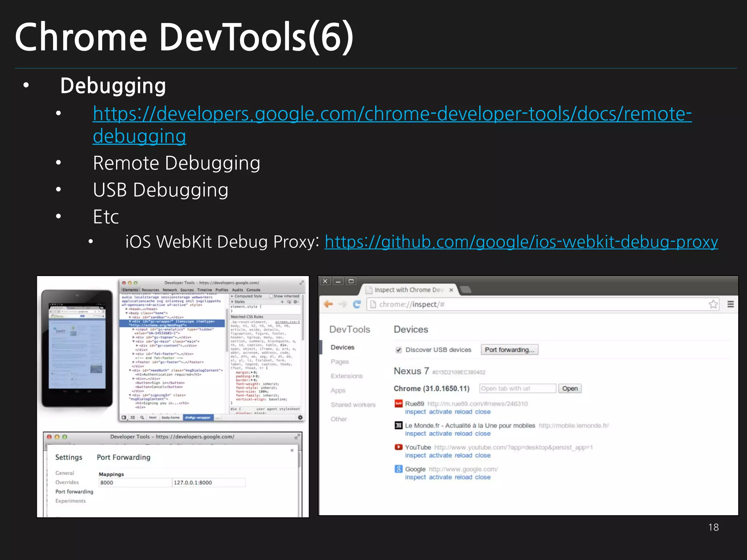Toggle Discover USB devices checkbox
747x560 pixels.
(399, 350)
